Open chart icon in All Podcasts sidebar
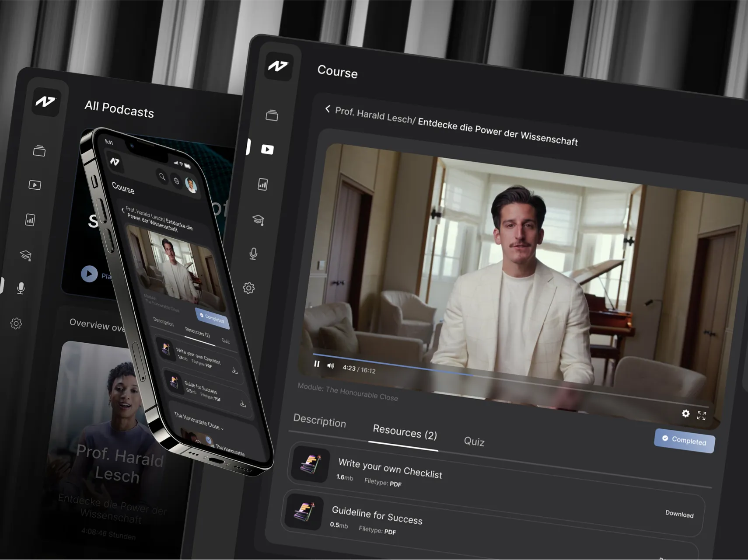Screen dimensions: 748x560 click(x=30, y=219)
